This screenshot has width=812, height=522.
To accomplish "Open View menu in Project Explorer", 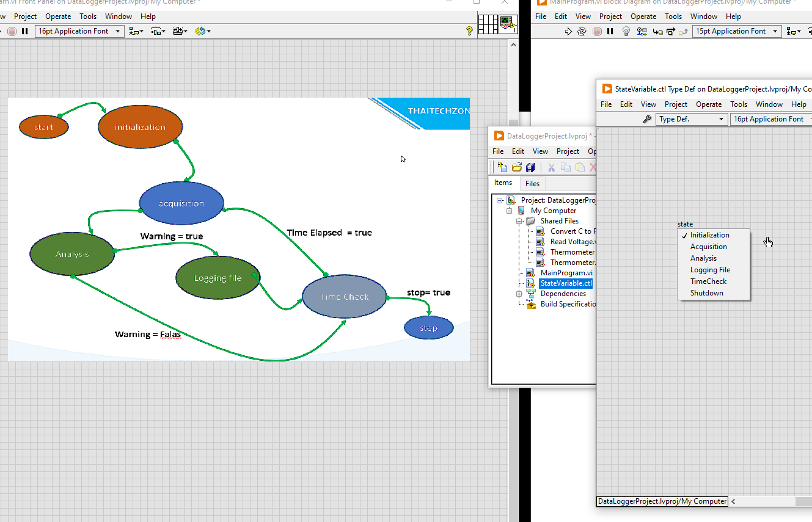I will 540,151.
